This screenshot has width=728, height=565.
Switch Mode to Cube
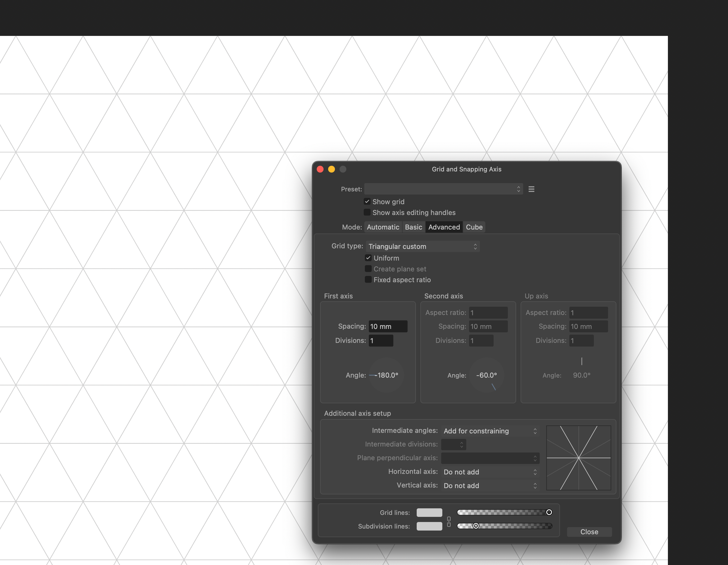coord(474,227)
